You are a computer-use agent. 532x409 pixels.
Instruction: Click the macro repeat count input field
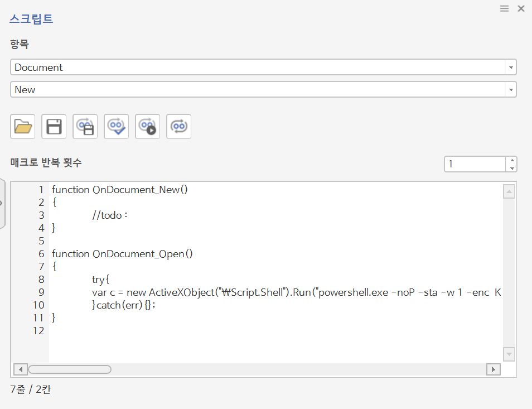(475, 164)
